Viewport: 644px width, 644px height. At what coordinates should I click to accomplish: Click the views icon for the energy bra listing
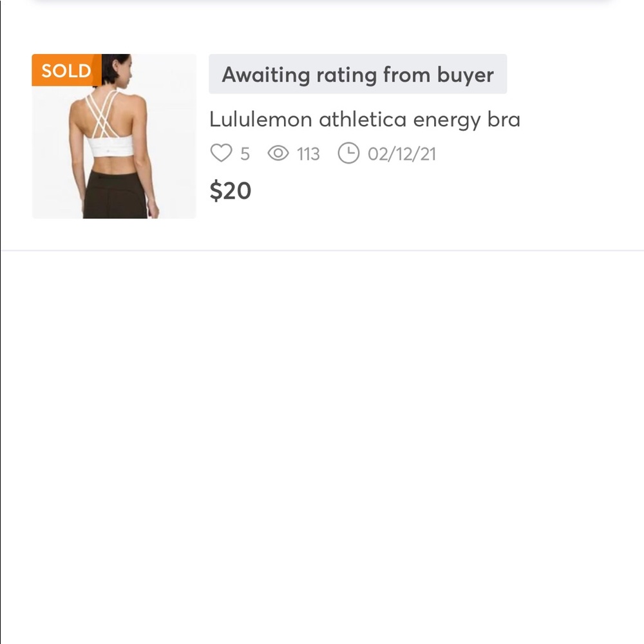278,153
